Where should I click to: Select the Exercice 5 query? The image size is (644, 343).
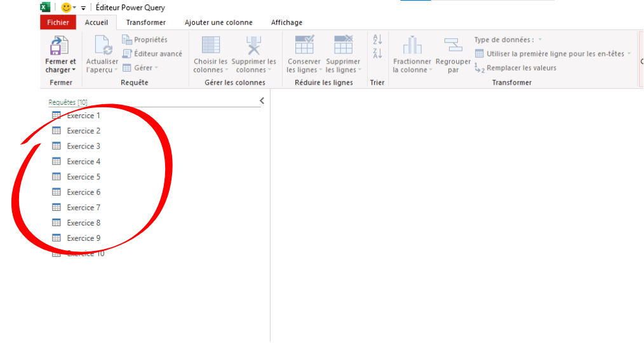83,177
